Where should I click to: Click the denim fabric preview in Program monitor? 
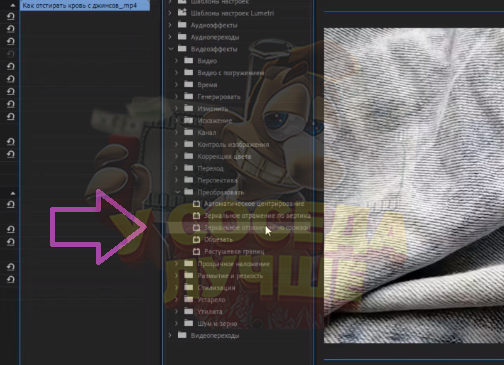(x=414, y=185)
